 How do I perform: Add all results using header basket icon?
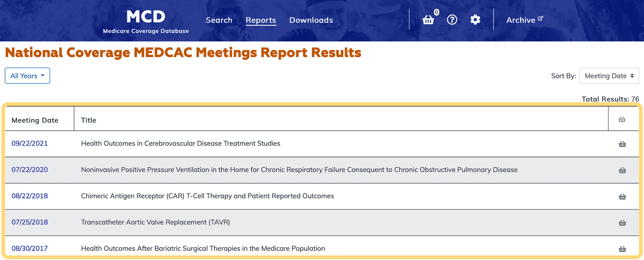point(622,119)
